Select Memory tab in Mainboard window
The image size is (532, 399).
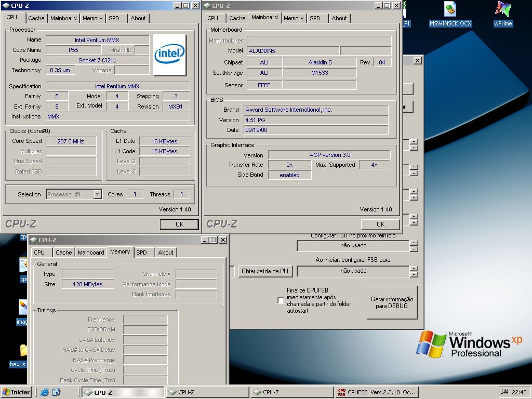click(294, 18)
